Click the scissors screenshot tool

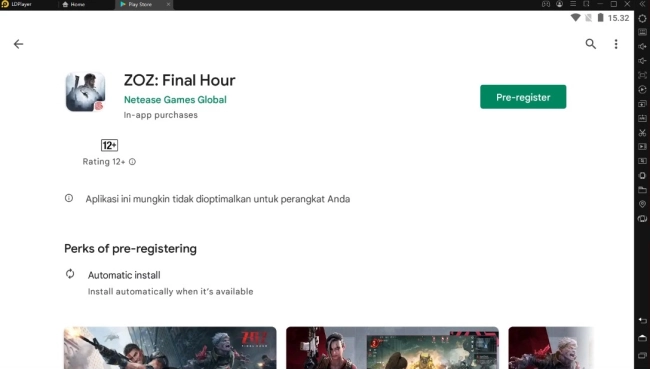click(642, 133)
